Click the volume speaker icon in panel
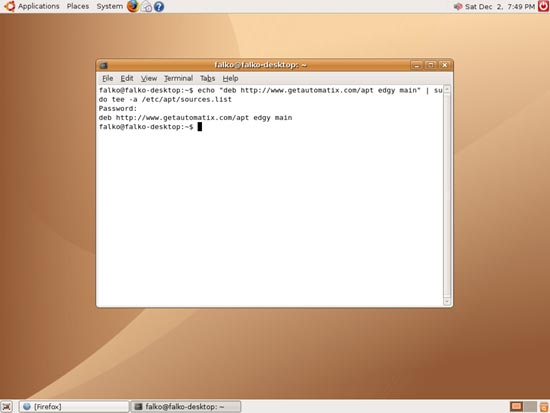This screenshot has width=550, height=413. pos(457,7)
